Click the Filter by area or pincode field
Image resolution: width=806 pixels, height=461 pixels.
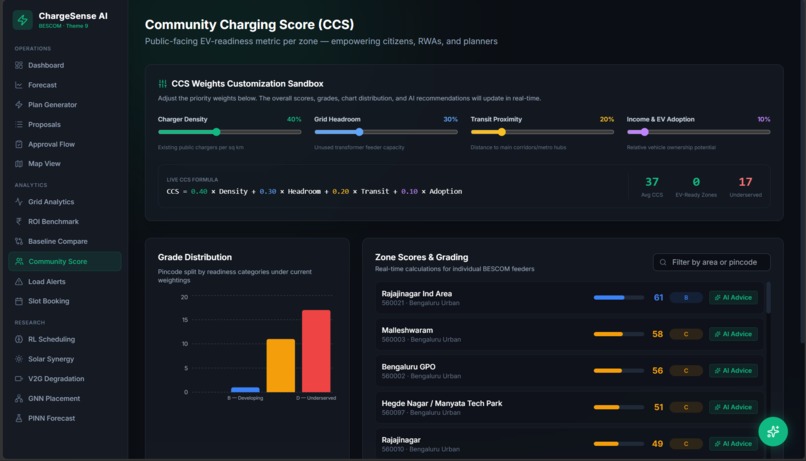pyautogui.click(x=711, y=262)
